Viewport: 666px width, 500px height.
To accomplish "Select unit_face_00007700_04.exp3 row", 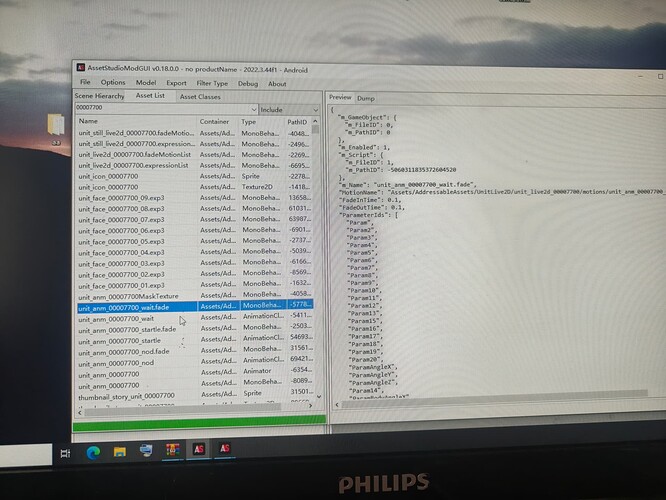I will coord(195,252).
